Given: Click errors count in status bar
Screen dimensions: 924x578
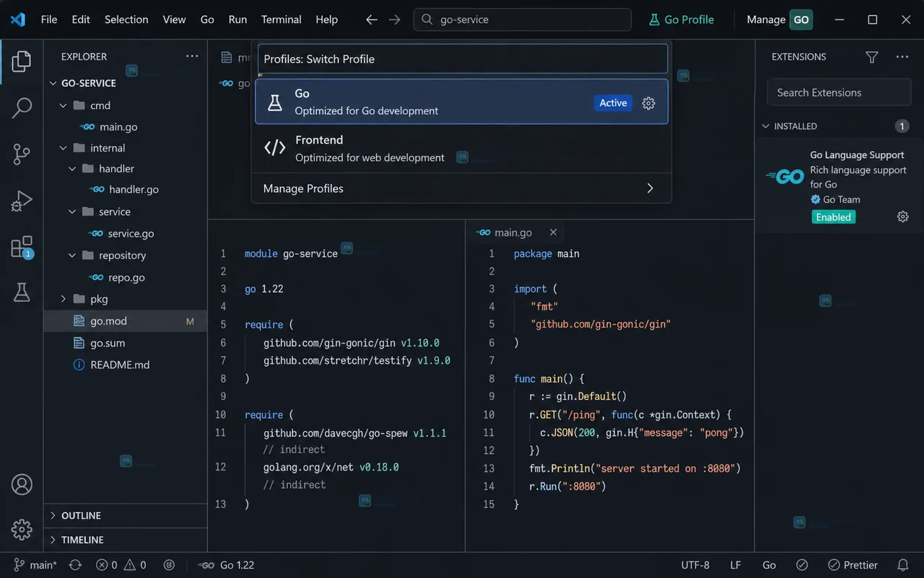Looking at the screenshot, I should pyautogui.click(x=107, y=565).
